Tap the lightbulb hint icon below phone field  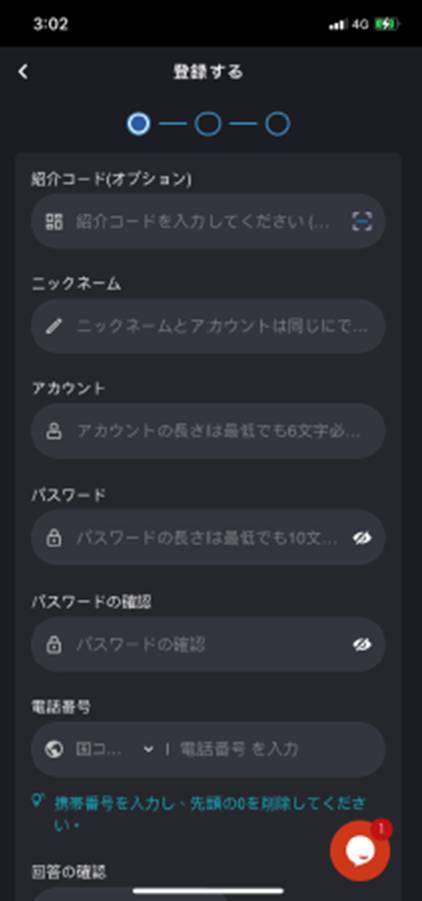[37, 800]
